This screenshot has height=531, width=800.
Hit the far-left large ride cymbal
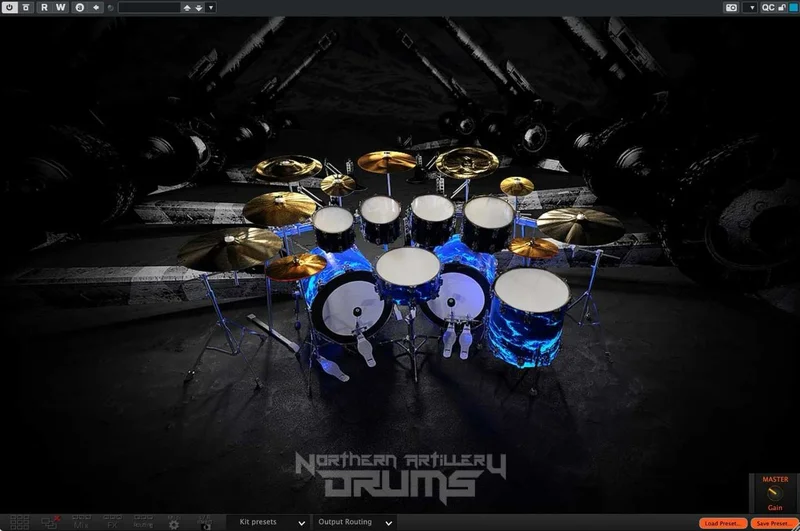[230, 247]
